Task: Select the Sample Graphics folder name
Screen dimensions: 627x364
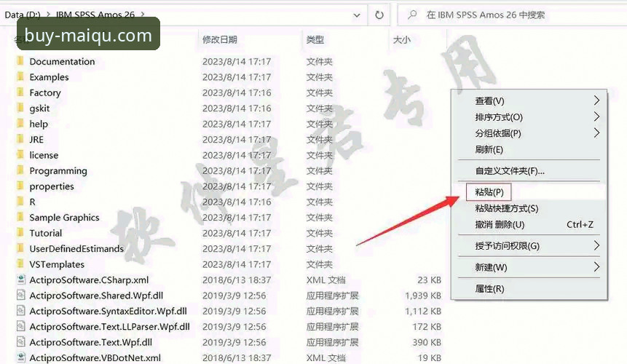Action: [x=64, y=218]
